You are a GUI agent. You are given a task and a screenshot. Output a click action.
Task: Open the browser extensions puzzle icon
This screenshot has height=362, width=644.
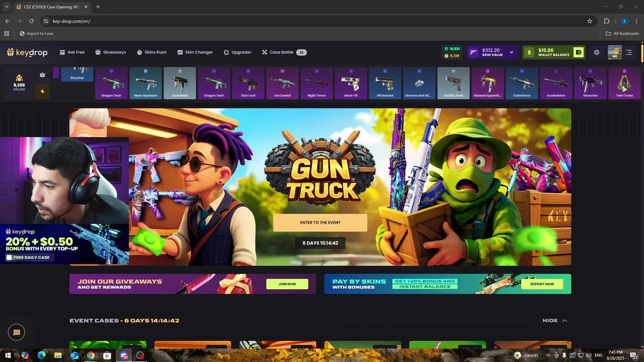point(606,21)
